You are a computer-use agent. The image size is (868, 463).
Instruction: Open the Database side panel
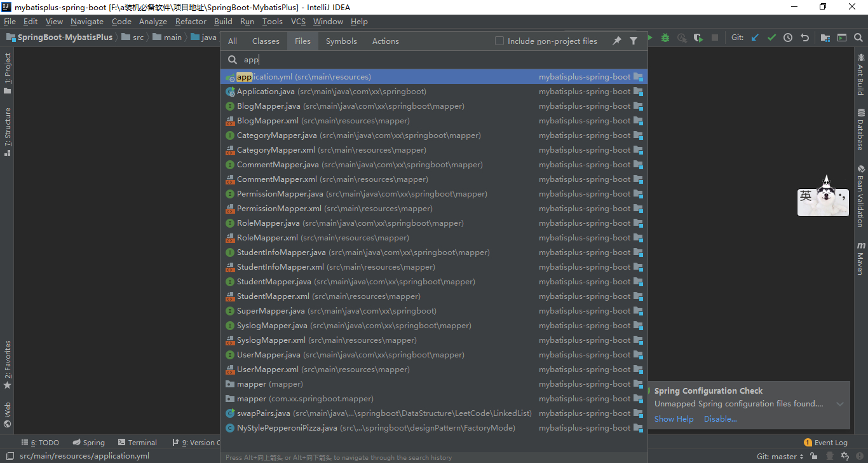pyautogui.click(x=860, y=129)
